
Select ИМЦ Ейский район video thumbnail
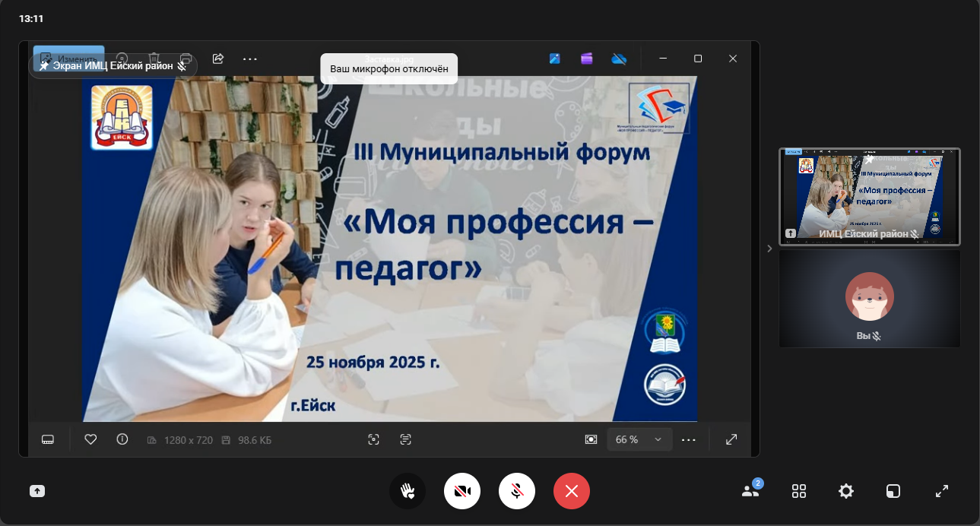tap(869, 196)
